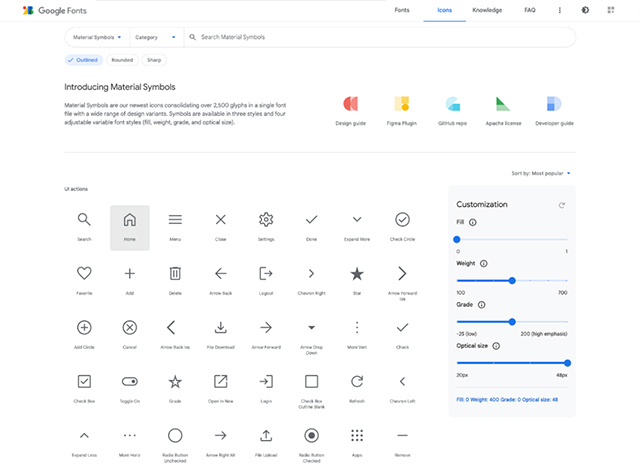Click the Optical size slider handle
Viewport: 640px width, 470px height.
point(567,363)
